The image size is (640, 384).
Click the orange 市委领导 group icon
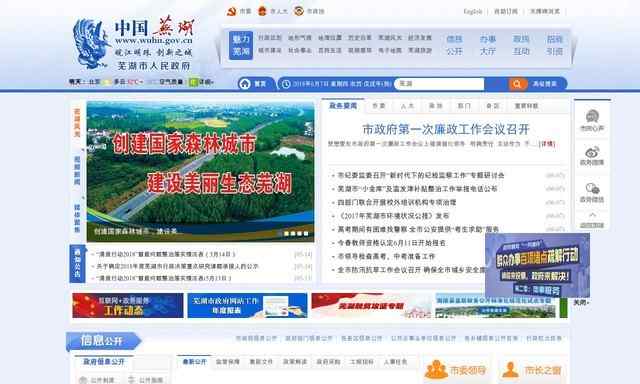(x=436, y=370)
